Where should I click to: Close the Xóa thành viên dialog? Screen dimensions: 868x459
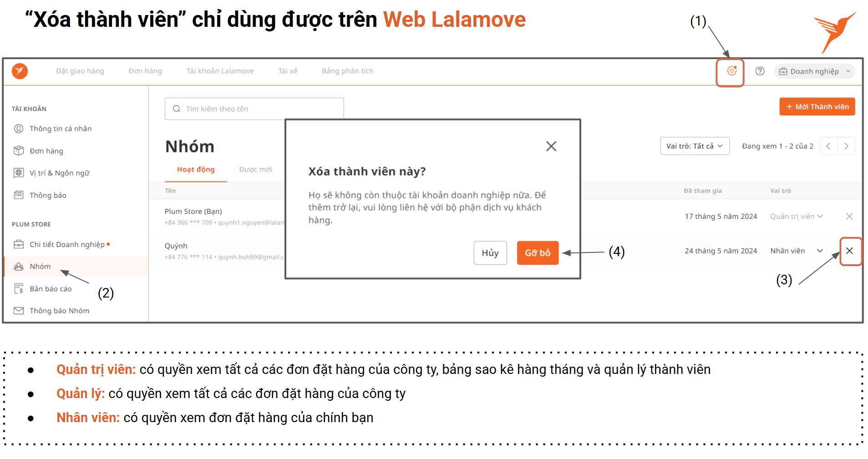[551, 146]
